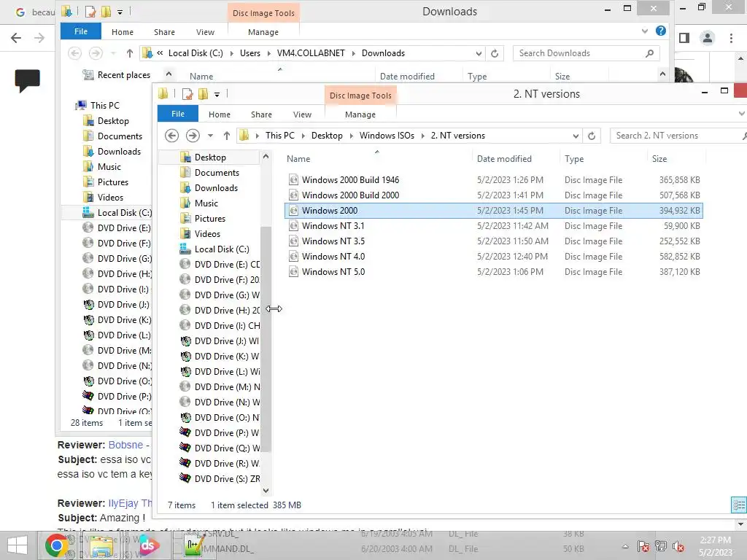Click navigation pane scrollbar in NT versions
This screenshot has width=747, height=560.
tap(266, 338)
